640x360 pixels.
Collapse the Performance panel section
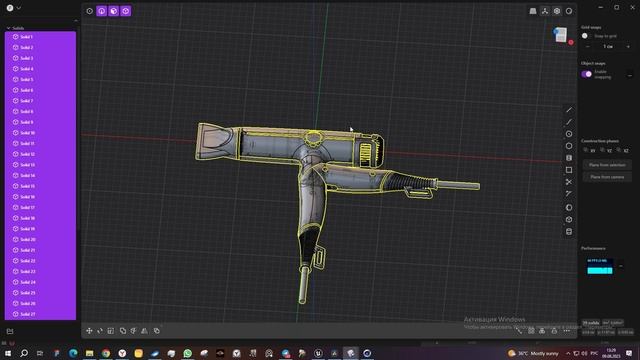pyautogui.click(x=621, y=266)
